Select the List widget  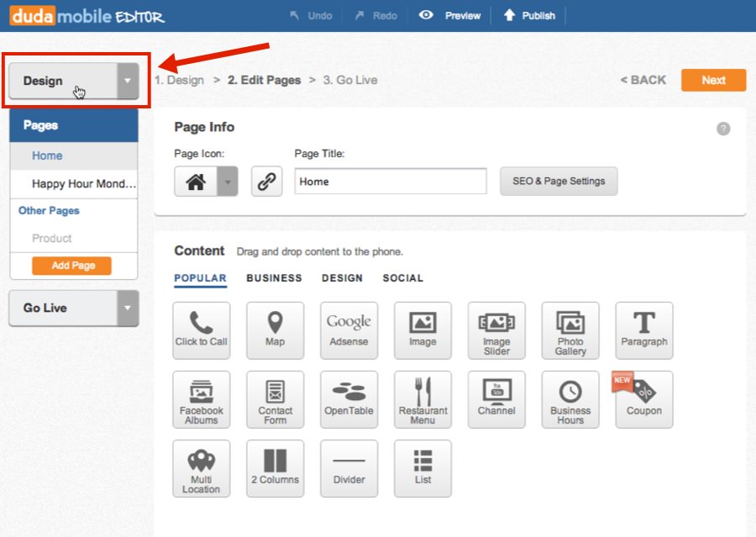point(423,468)
